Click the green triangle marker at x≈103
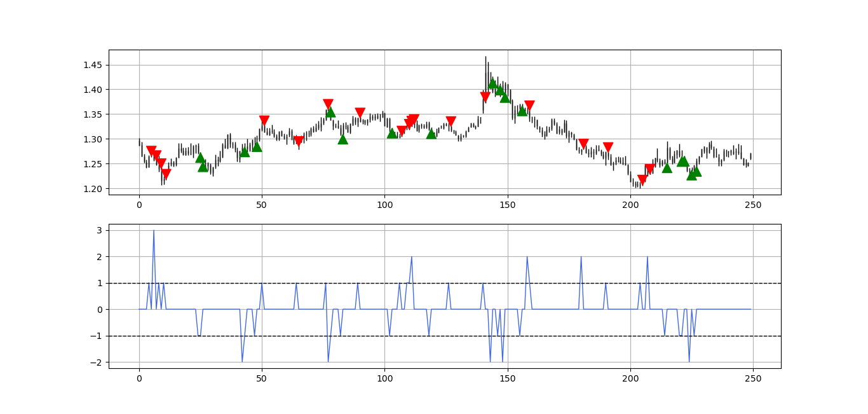This screenshot has width=868, height=414. point(392,132)
